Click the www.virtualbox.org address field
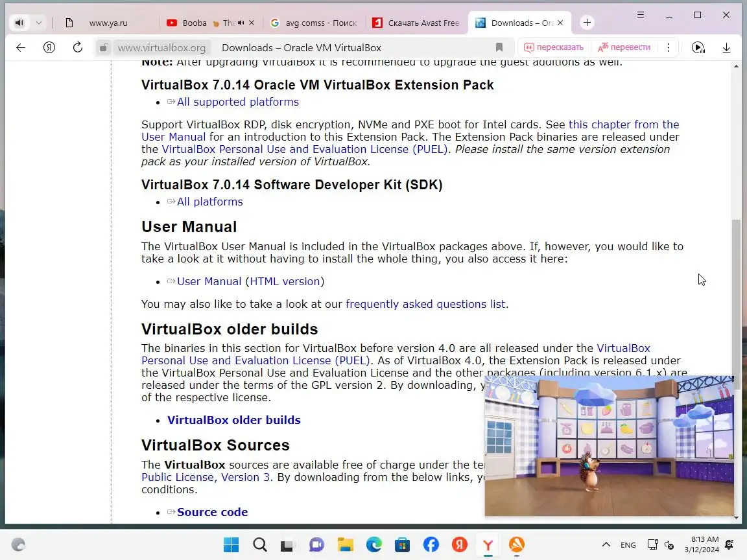The width and height of the screenshot is (747, 560). pos(161,47)
